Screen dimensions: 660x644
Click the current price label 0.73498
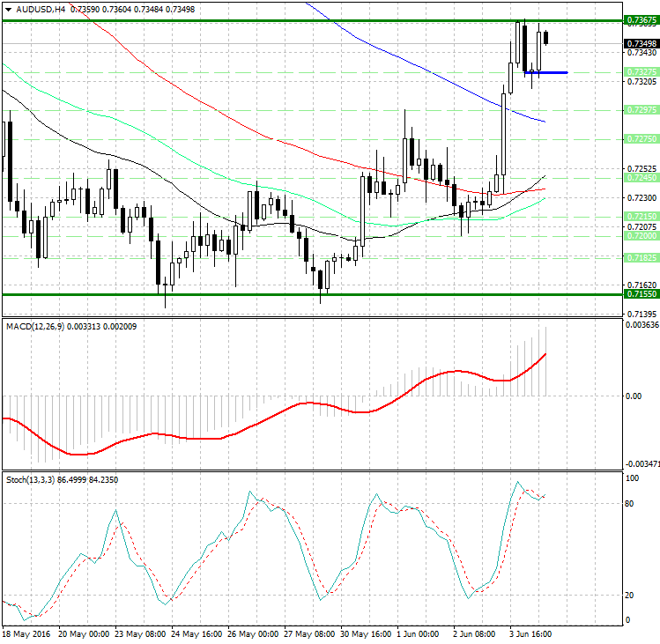coord(641,44)
